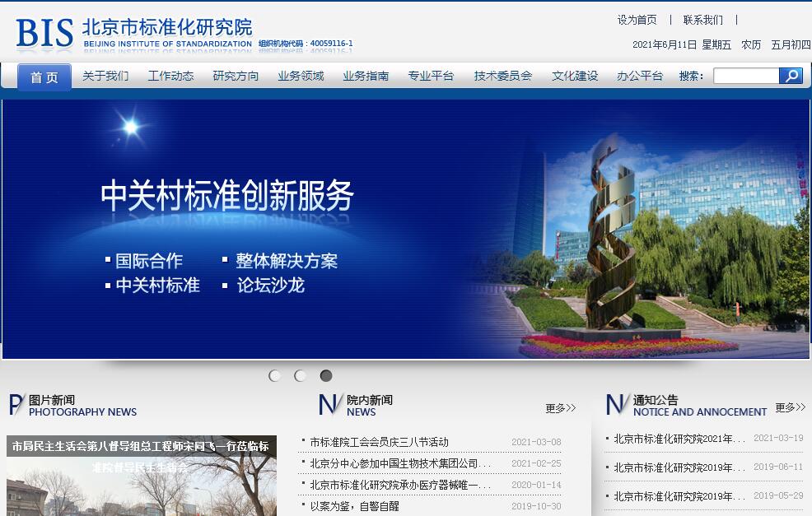Click the 中关村标准创新服务 banner image
Image resolution: width=812 pixels, height=516 pixels.
pyautogui.click(x=405, y=229)
